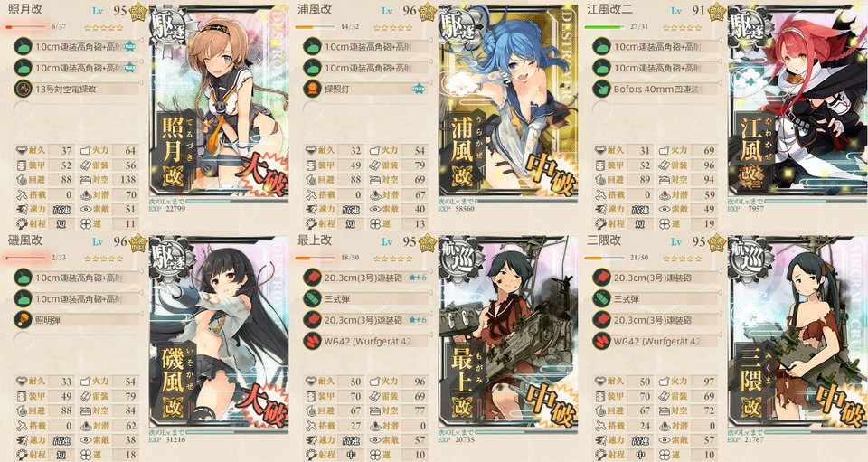Click the Bofors 40mm gun icon
This screenshot has height=462, width=868.
point(601,89)
